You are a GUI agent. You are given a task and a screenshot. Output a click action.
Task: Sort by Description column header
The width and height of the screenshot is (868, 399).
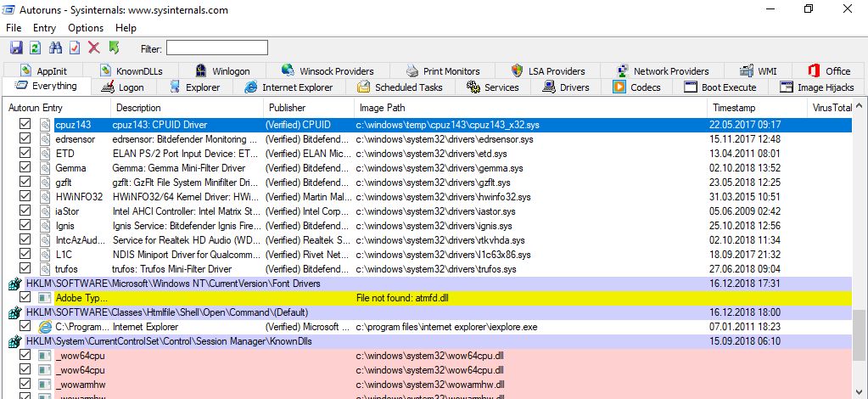tap(188, 108)
